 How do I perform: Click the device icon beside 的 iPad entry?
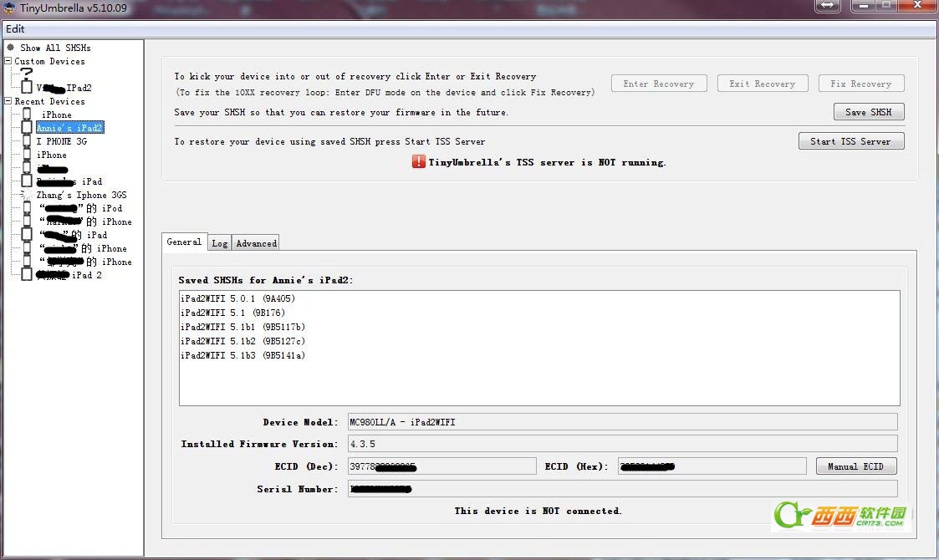[27, 234]
